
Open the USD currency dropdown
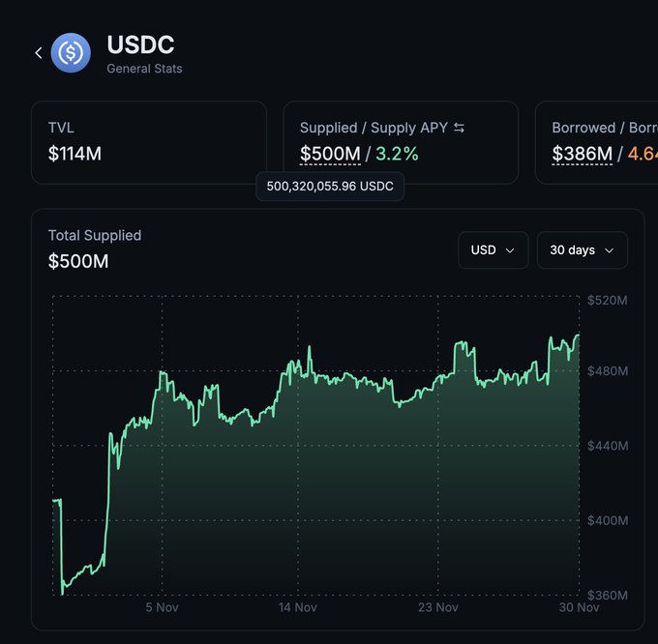click(x=493, y=249)
